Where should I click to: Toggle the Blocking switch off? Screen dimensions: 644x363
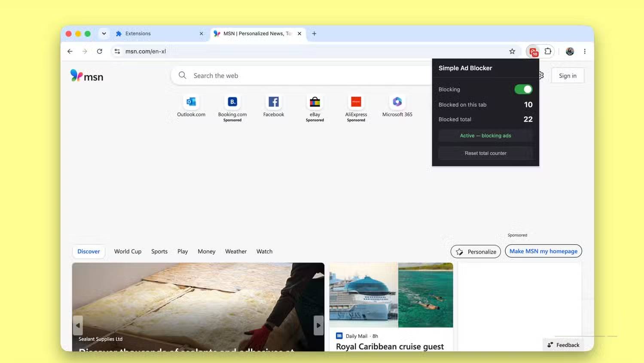[x=523, y=89]
